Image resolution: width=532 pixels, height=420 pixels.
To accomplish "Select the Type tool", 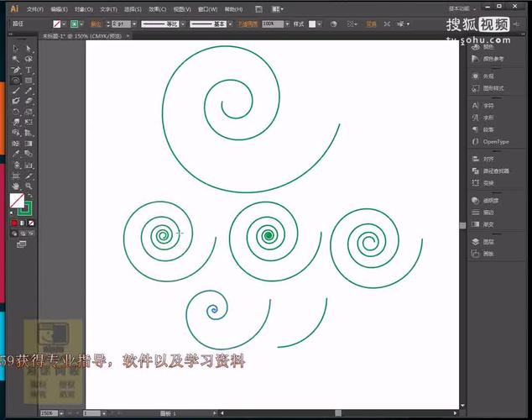I will (29, 70).
